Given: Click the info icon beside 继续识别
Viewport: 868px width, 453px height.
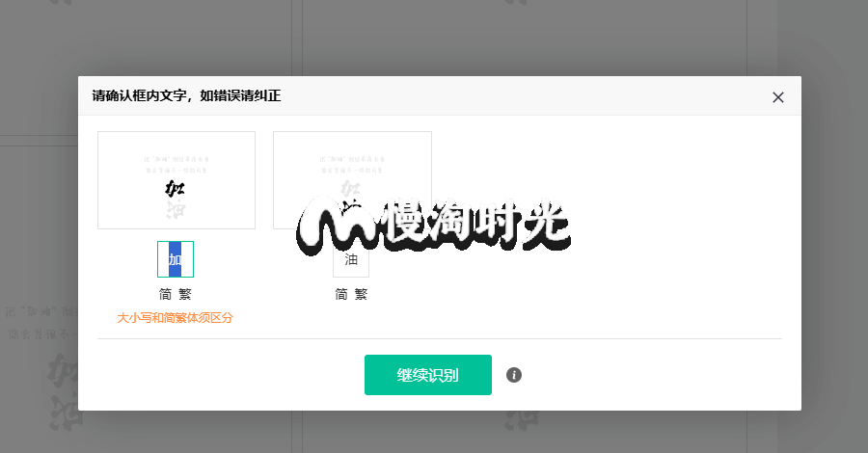Looking at the screenshot, I should [514, 375].
